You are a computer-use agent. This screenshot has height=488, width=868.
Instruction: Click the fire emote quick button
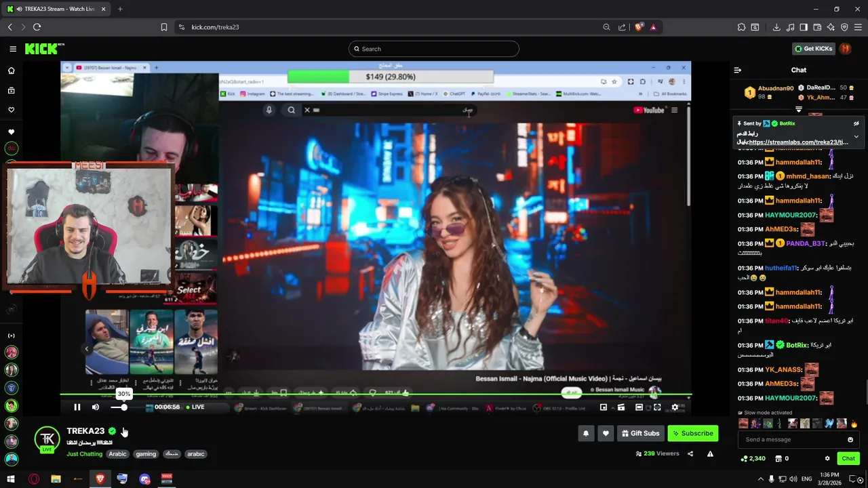coord(854,424)
